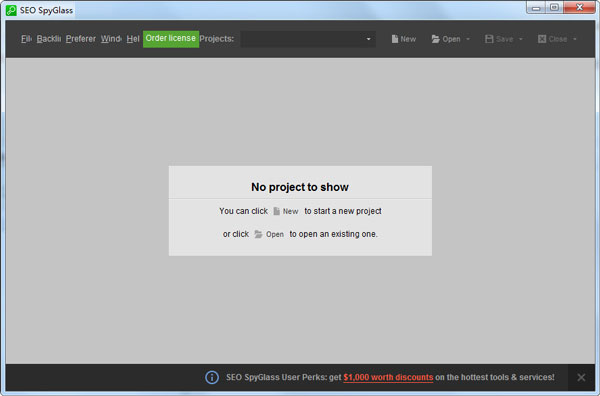Dismiss the User Perks banner
The width and height of the screenshot is (600, 396).
(581, 378)
